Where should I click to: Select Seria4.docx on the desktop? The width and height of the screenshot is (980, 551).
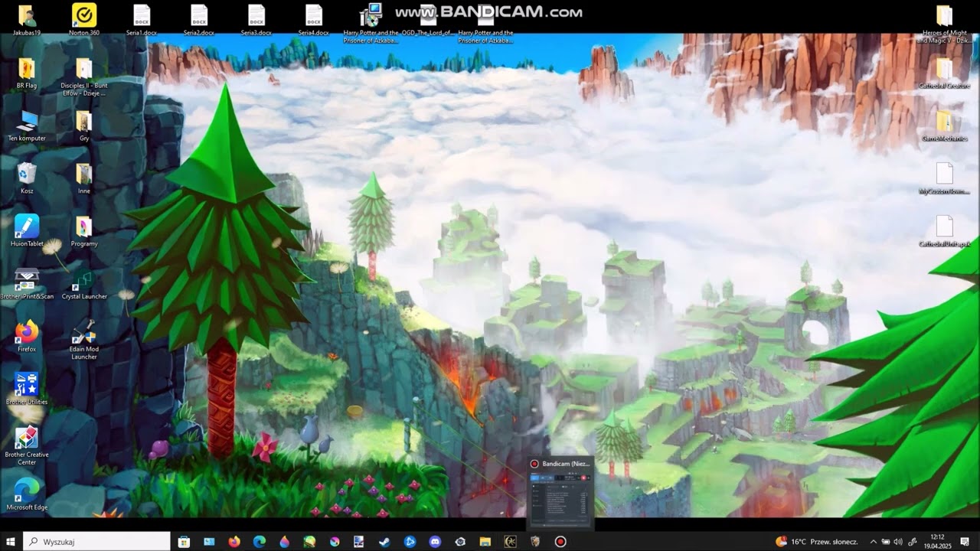point(314,18)
